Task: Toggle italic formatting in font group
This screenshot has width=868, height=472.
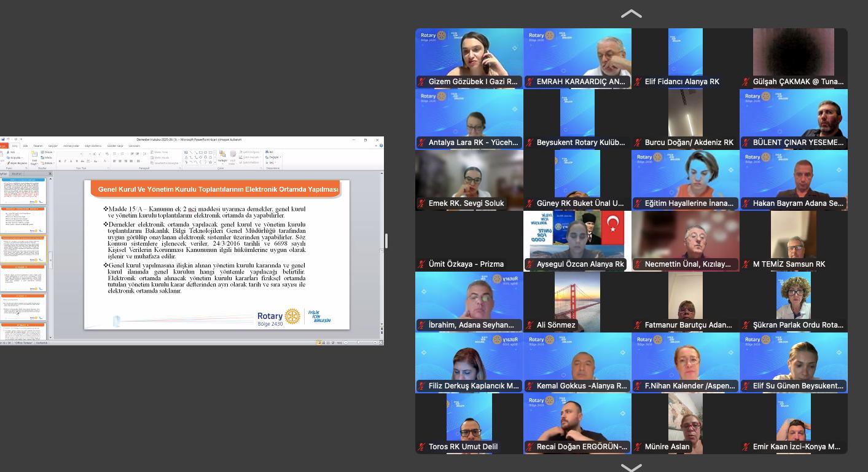Action: pyautogui.click(x=65, y=161)
